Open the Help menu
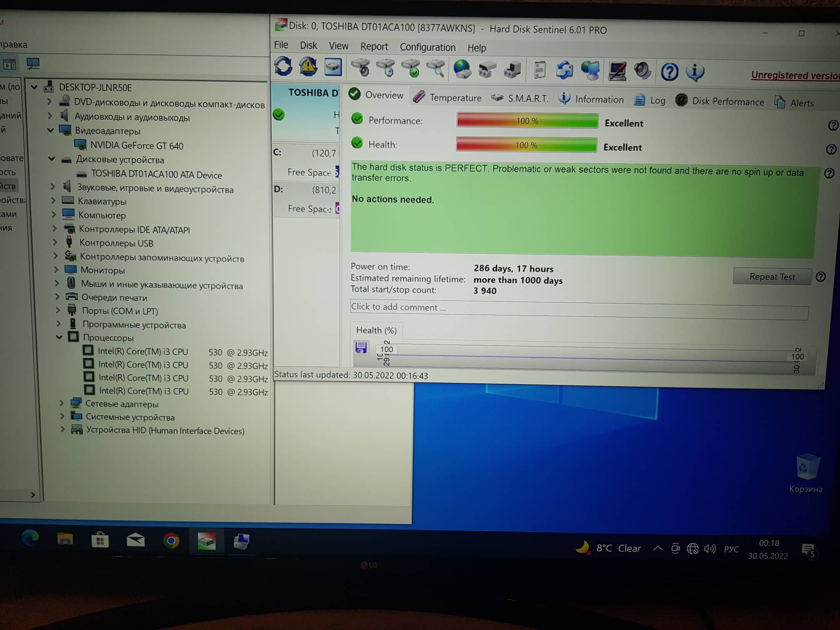 click(x=477, y=48)
